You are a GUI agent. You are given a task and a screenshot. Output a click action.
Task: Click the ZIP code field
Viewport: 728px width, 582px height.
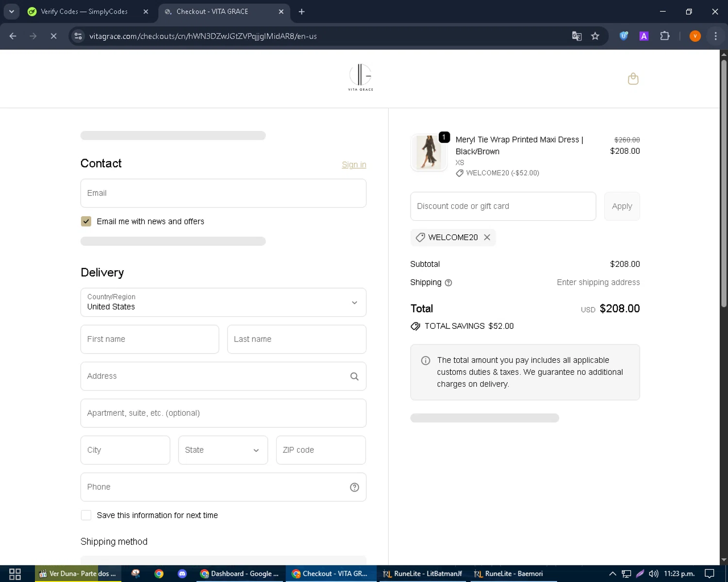pos(321,450)
